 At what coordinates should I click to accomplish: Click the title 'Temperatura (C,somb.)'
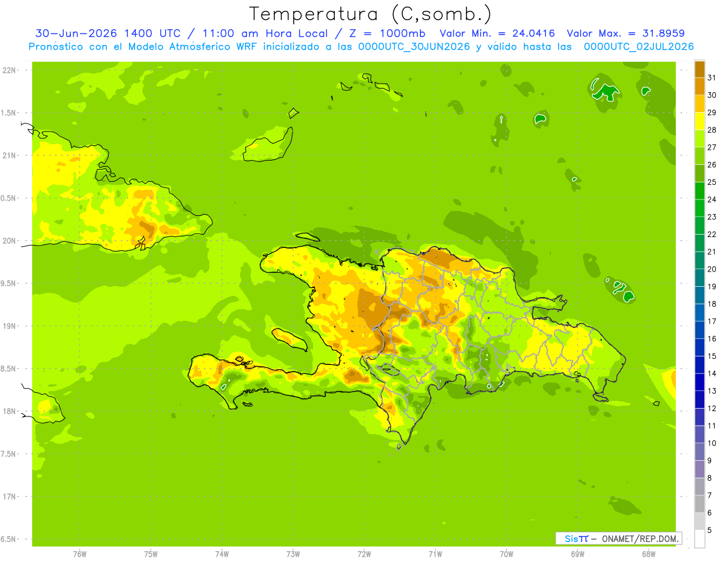pos(371,14)
